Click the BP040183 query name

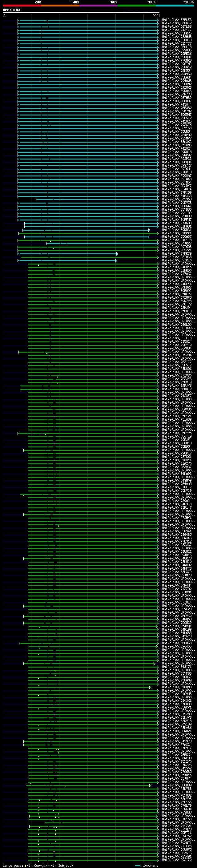coord(11,10)
